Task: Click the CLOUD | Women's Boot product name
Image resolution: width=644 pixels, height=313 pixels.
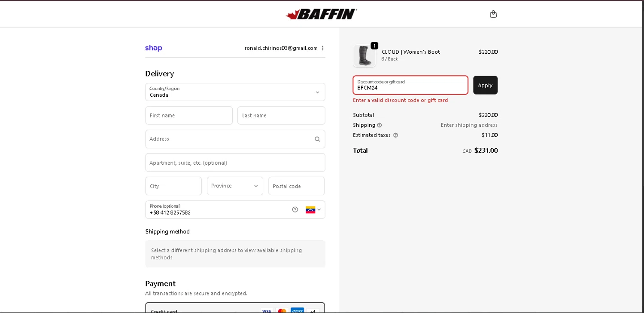Action: tap(411, 52)
